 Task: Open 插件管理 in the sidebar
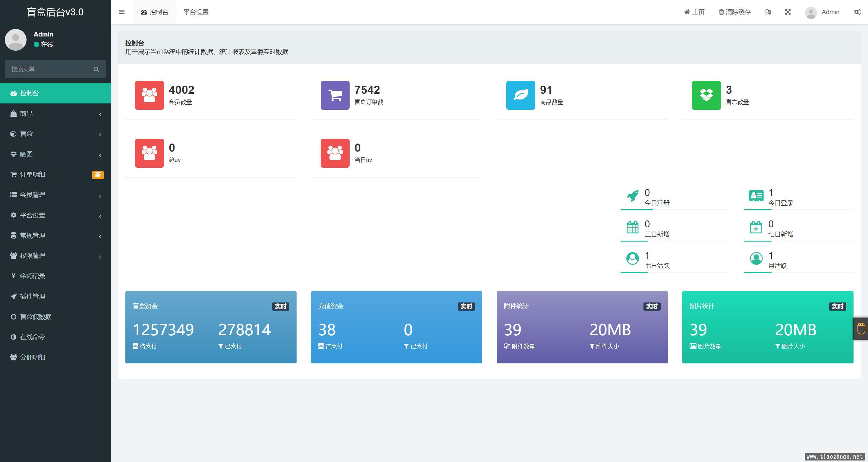[x=55, y=296]
